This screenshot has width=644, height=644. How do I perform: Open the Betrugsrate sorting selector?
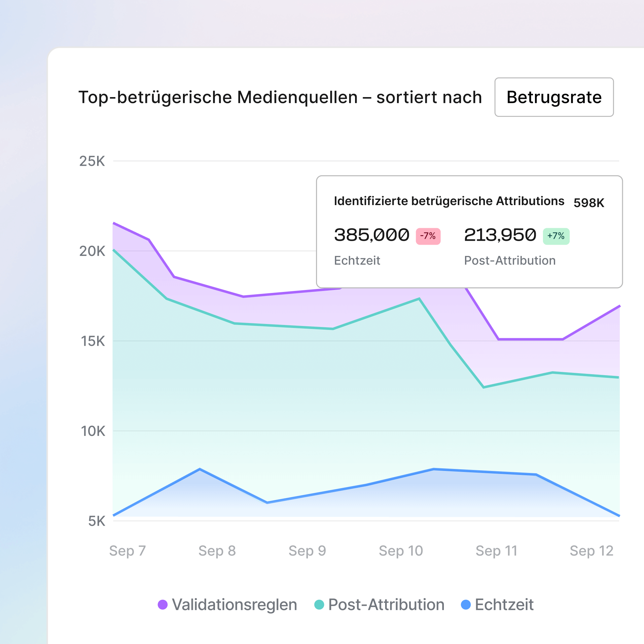tap(554, 97)
